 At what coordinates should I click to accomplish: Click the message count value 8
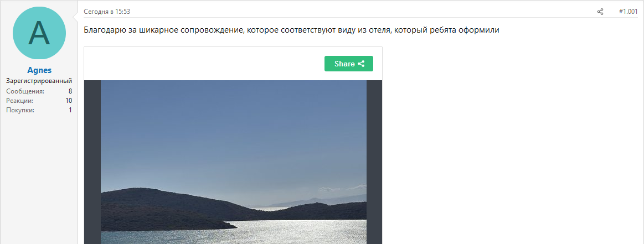70,91
